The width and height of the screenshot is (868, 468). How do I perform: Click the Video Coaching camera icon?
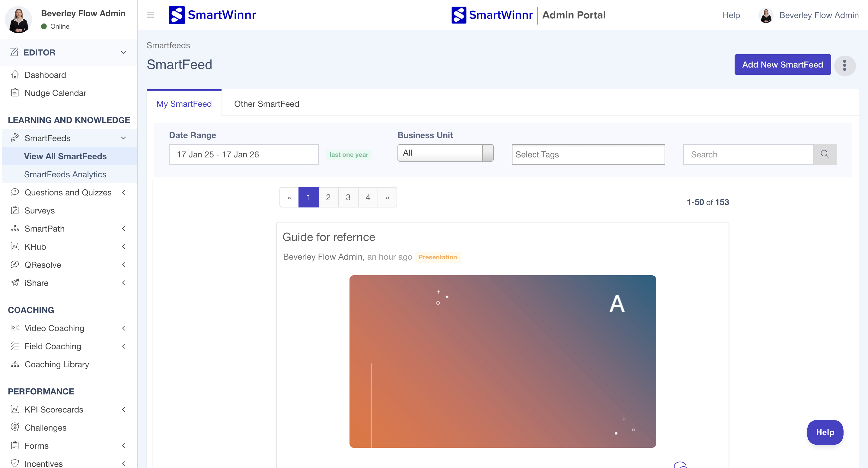15,327
